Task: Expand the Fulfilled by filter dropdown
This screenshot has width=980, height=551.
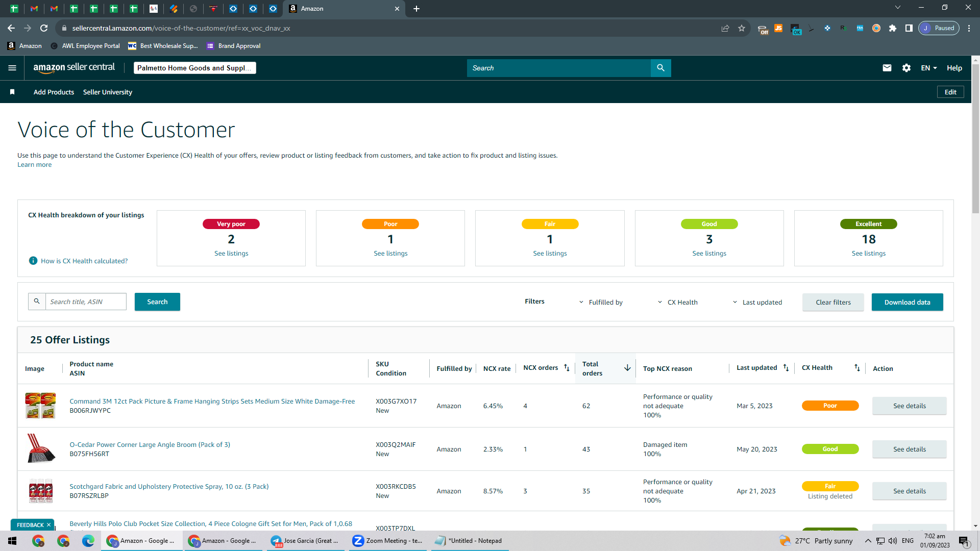Action: click(x=601, y=302)
